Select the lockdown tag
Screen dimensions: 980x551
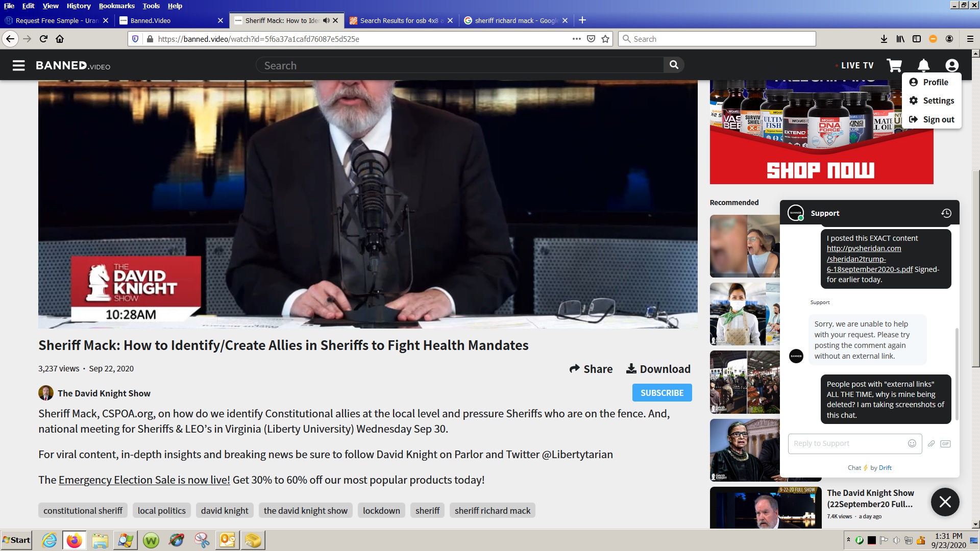click(381, 511)
